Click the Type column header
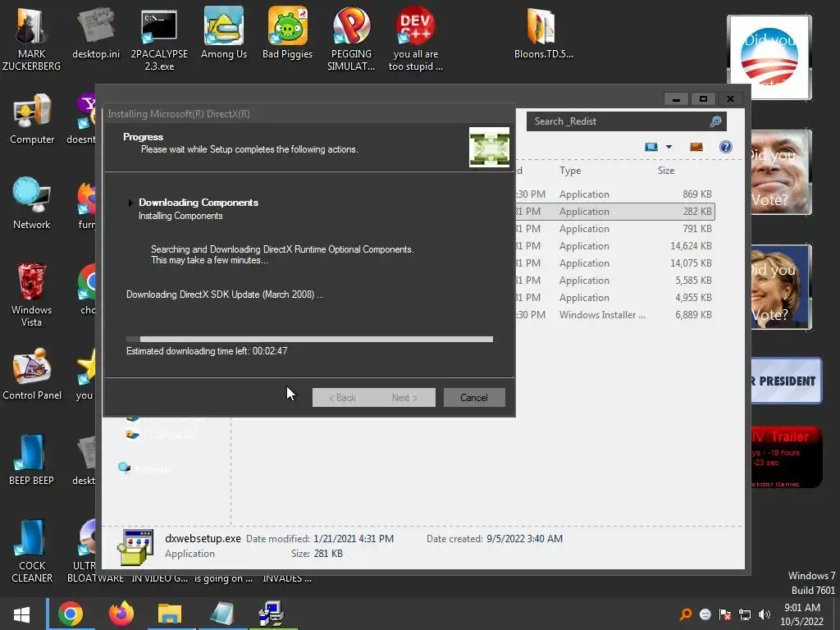This screenshot has height=630, width=840. (x=570, y=171)
